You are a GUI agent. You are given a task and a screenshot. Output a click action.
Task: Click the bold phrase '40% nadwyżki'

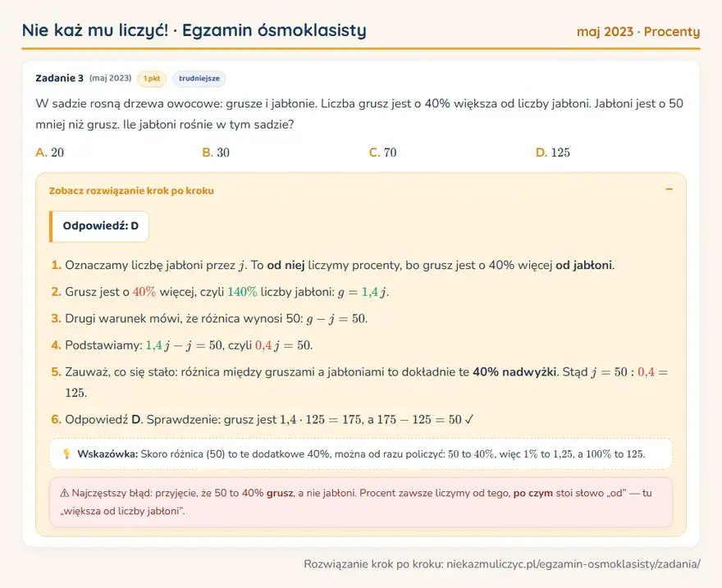pos(514,371)
